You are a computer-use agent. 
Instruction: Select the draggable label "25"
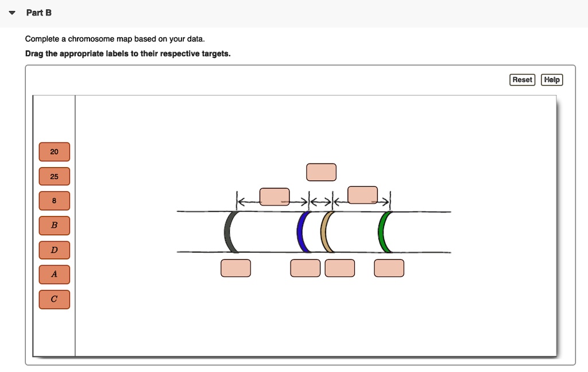click(55, 176)
